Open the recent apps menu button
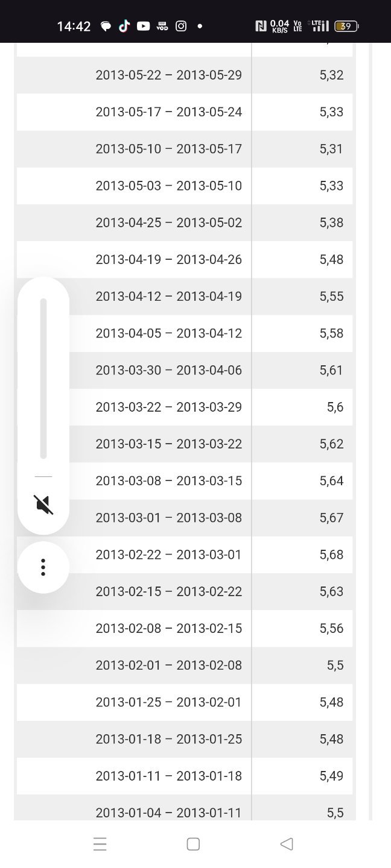Screen dimensions: 391x868 (100, 844)
